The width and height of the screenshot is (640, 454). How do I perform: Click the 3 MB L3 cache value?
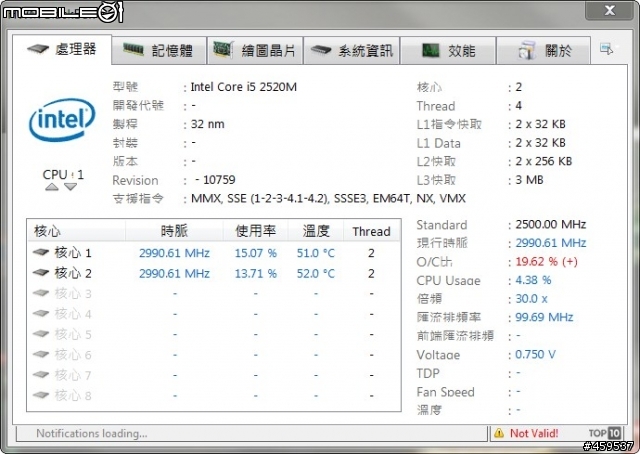[529, 180]
